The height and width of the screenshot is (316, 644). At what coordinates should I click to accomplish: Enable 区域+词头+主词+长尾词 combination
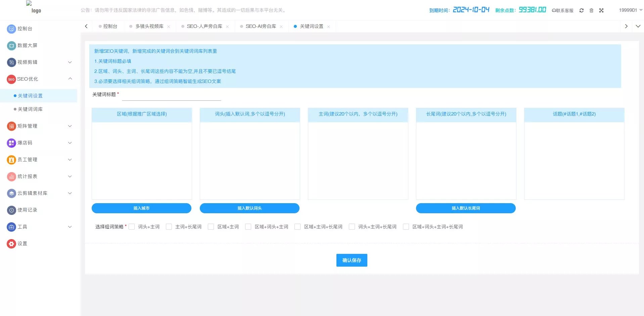[406, 227]
